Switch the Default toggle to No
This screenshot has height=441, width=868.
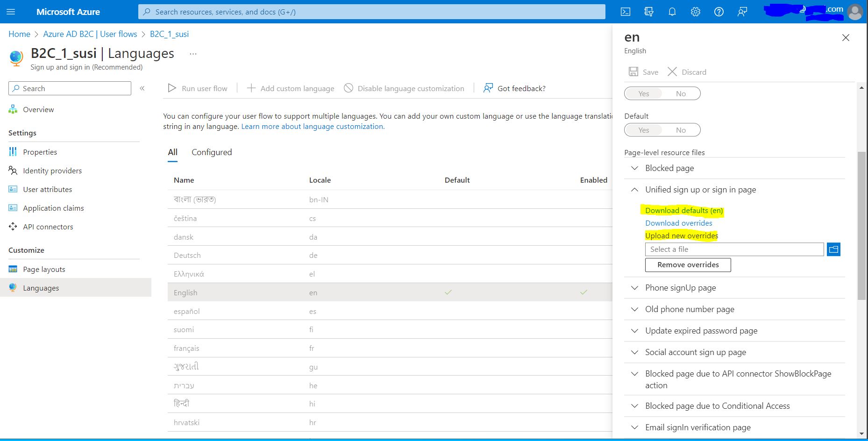tap(681, 130)
